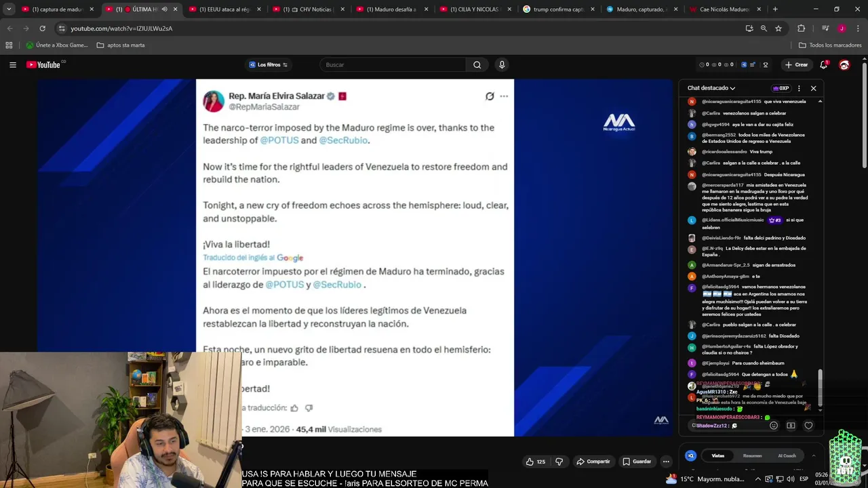Open Chrome profile avatar 'J'

pos(842,28)
